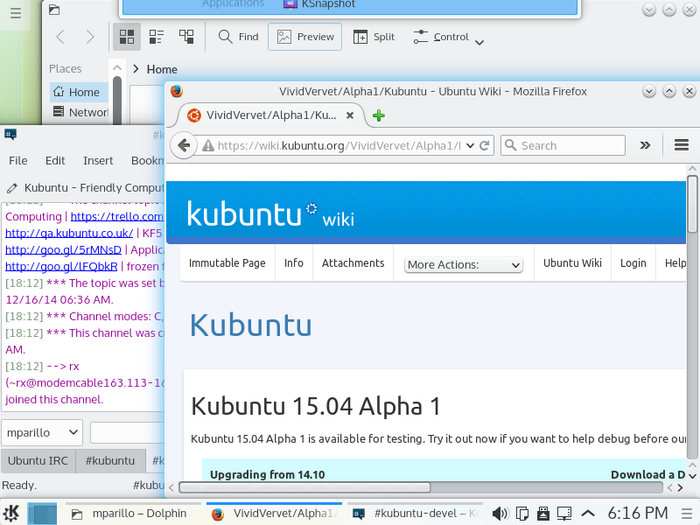This screenshot has width=700, height=525.
Task: Split the Dolphin view
Action: tap(373, 37)
